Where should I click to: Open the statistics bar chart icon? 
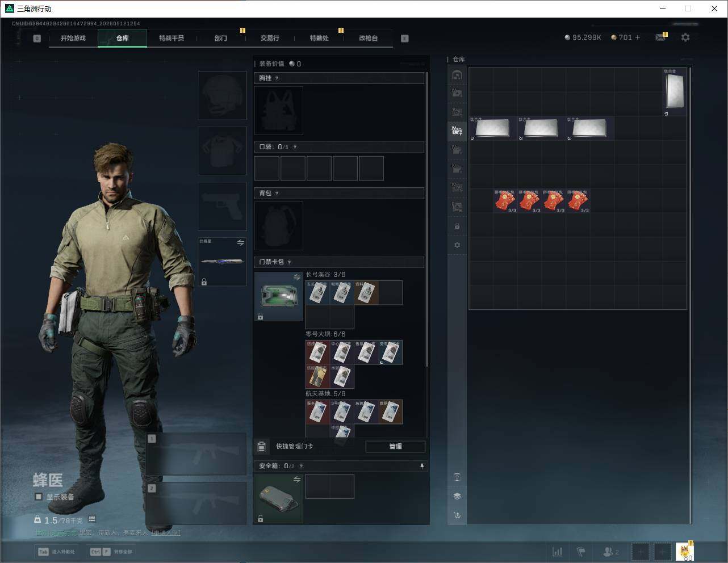pos(558,552)
